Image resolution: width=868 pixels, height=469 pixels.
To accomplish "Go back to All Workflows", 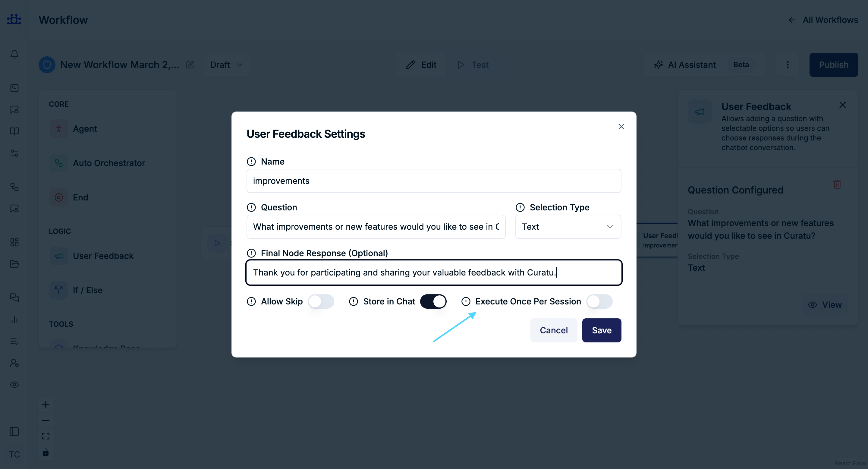I will [823, 20].
